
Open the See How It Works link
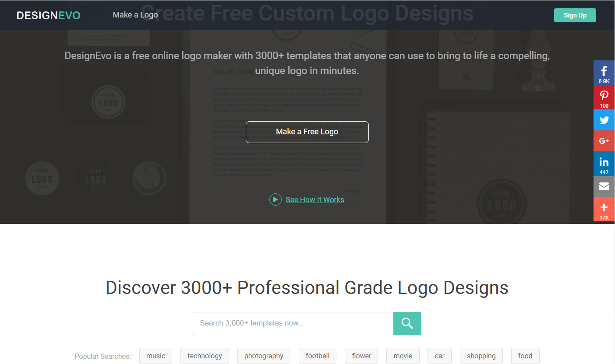pyautogui.click(x=315, y=199)
